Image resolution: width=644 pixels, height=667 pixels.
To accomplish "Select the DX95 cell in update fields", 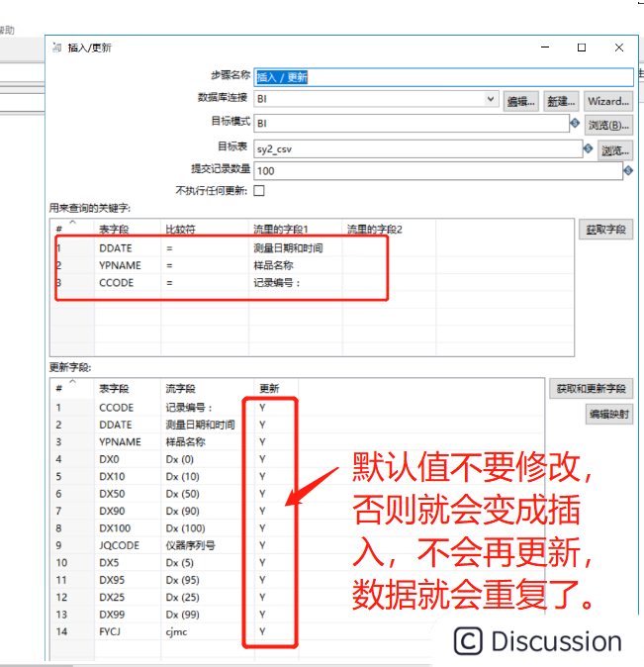I will 112,580.
